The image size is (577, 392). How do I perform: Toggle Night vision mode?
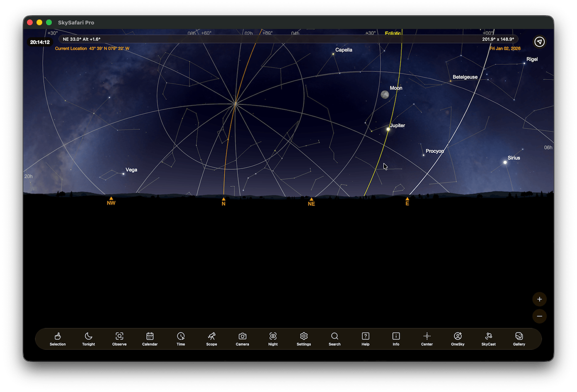point(273,339)
